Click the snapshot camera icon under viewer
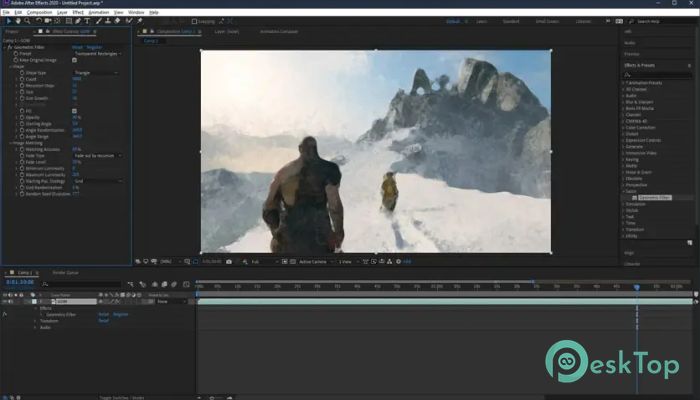 click(229, 261)
